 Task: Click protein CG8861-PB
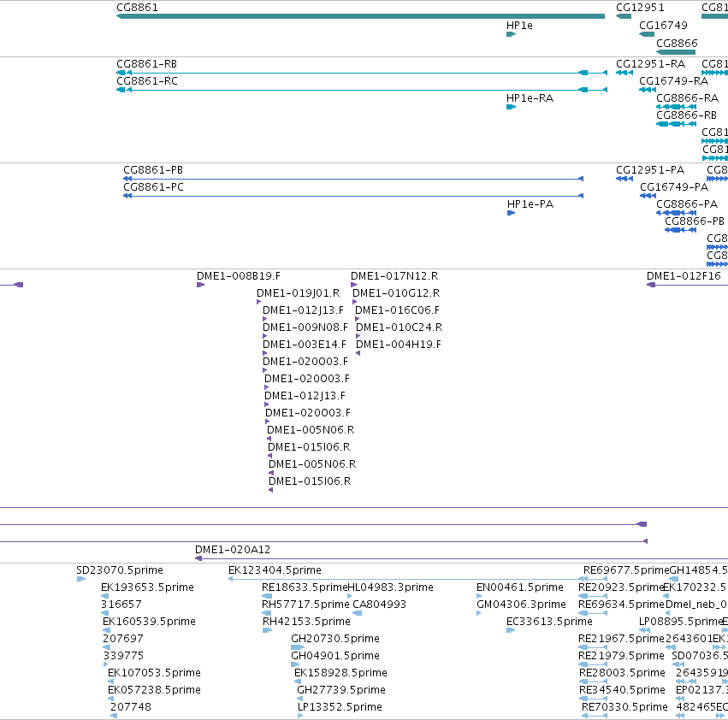coord(153,170)
